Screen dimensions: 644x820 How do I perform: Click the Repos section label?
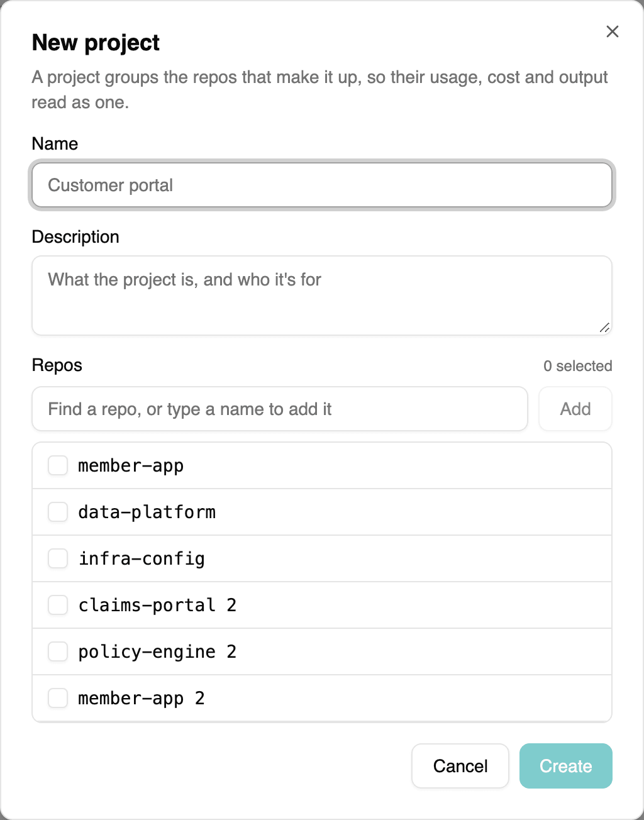click(57, 365)
